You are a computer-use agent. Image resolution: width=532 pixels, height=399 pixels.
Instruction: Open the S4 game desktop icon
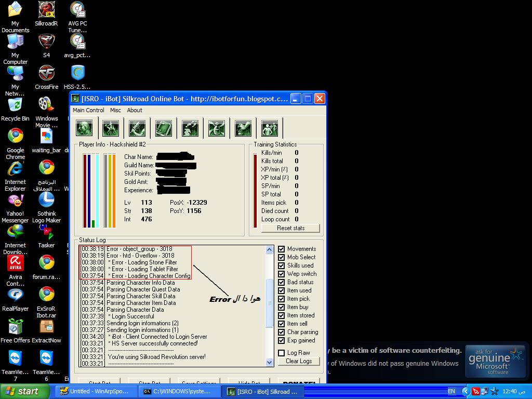46,46
